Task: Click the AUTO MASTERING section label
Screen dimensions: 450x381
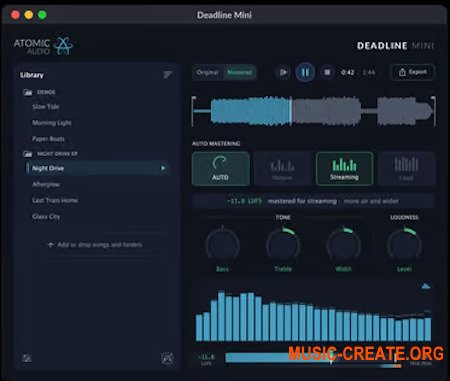Action: tap(216, 143)
